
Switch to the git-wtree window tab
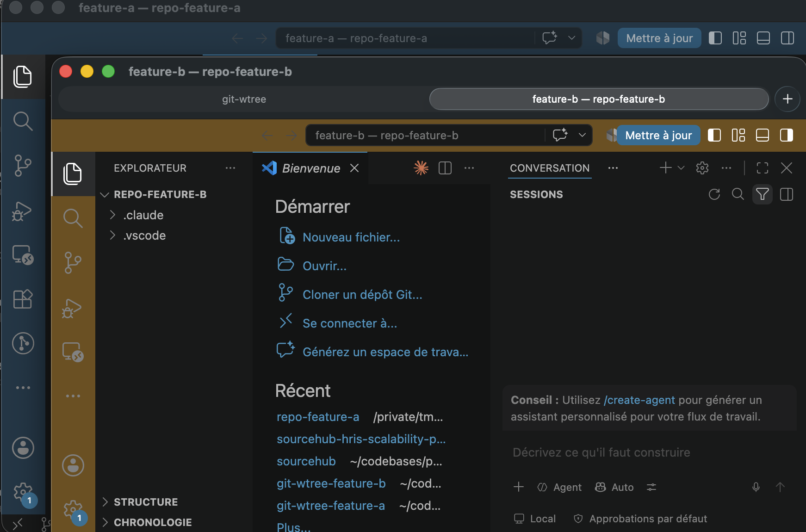click(244, 99)
